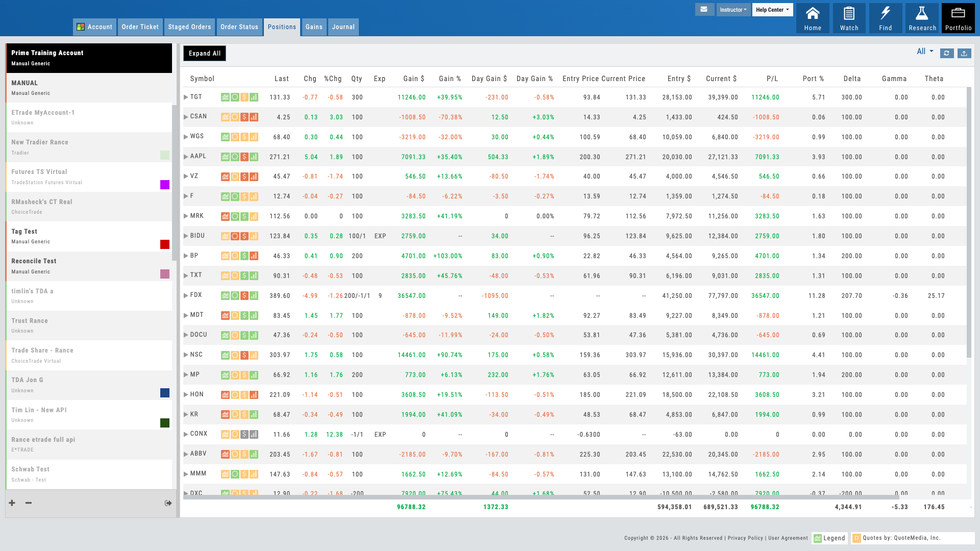Viewport: 980px width, 551px height.
Task: Open the Instructor dropdown
Action: click(x=733, y=9)
